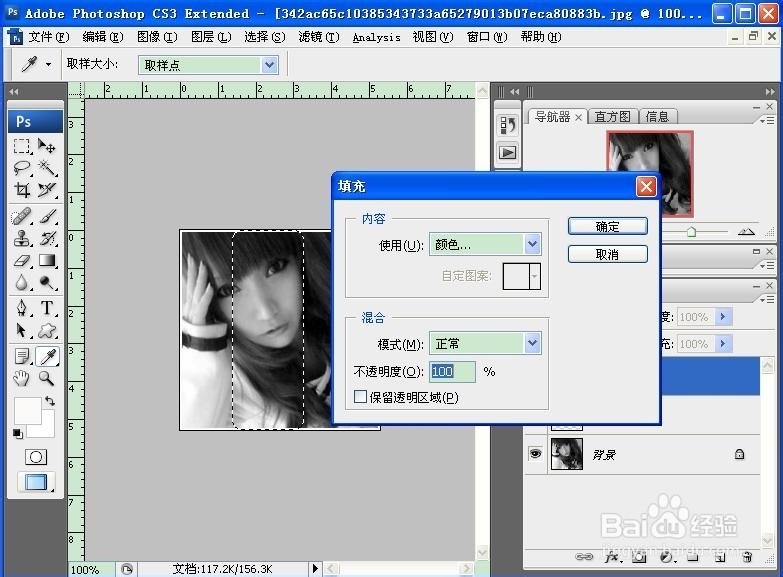Screen dimensions: 783x577
Task: Change the screen mode button
Action: point(36,482)
